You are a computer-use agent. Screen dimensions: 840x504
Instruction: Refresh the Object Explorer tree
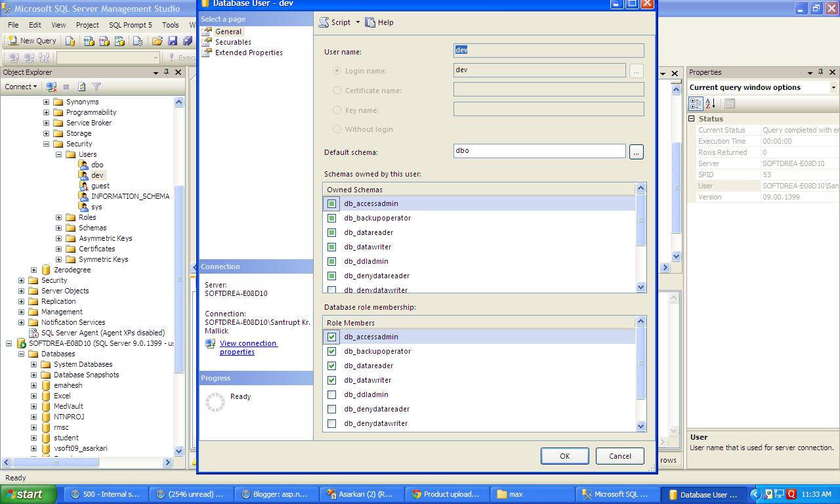click(82, 87)
